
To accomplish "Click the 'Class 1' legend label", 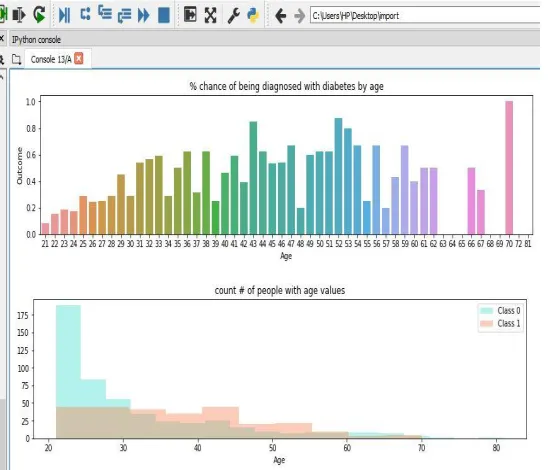I will click(x=509, y=323).
